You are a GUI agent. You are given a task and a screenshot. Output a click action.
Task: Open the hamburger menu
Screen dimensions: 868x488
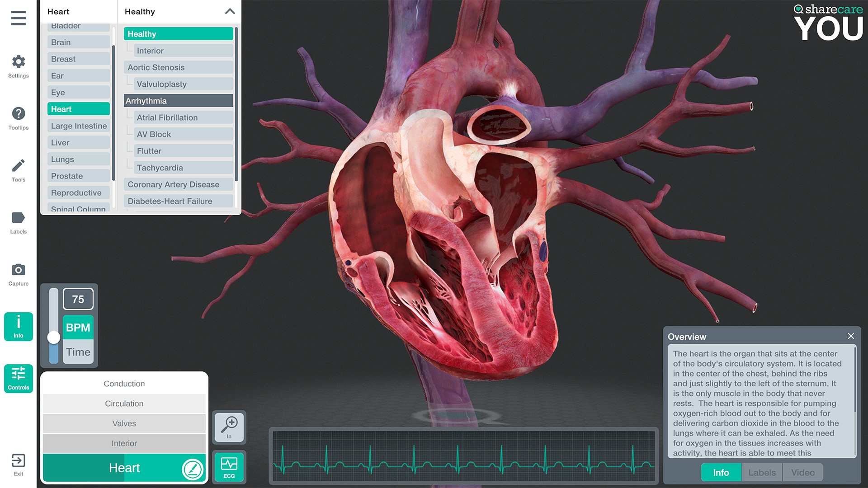pyautogui.click(x=18, y=18)
